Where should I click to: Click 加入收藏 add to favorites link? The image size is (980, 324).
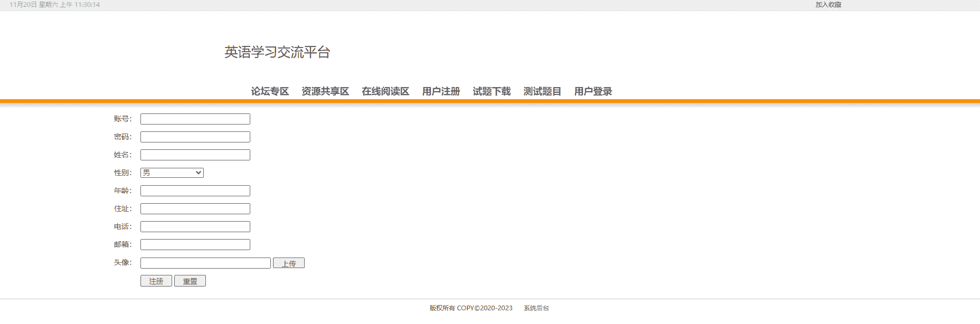click(828, 5)
